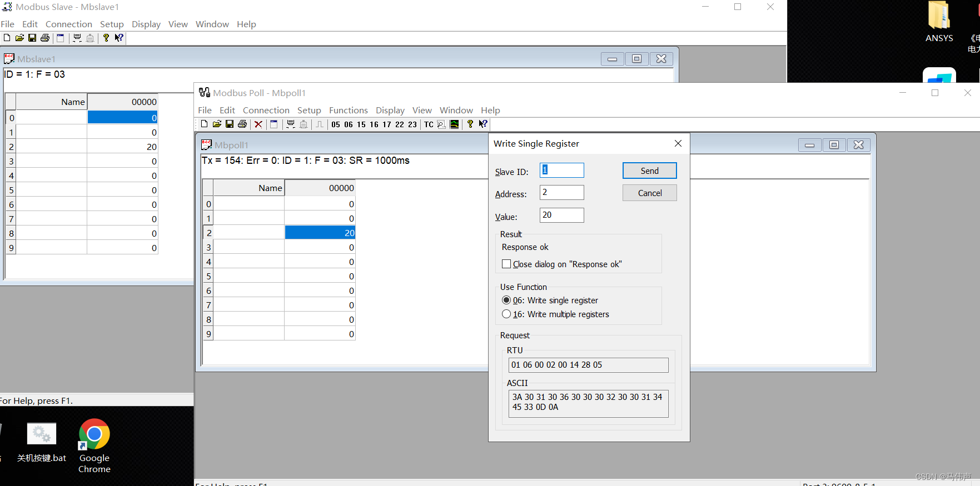Click function 05 button in Modbus Poll toolbar
This screenshot has width=980, height=486.
[x=336, y=124]
